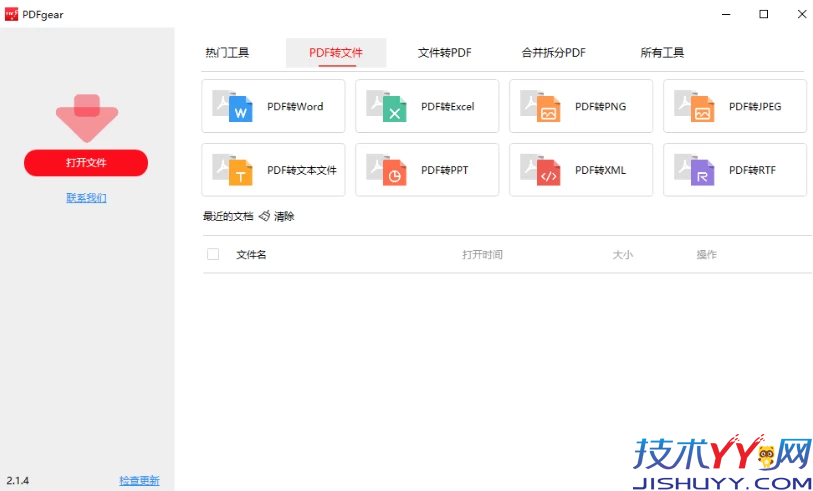Image resolution: width=813 pixels, height=491 pixels.
Task: Click the red 打开文件 button
Action: (86, 163)
